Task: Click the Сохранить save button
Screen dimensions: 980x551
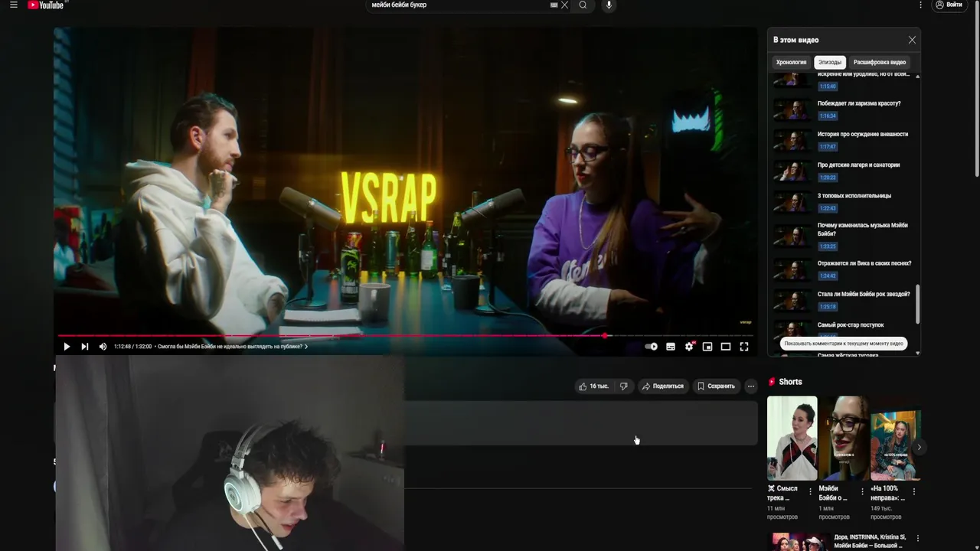Action: (717, 386)
